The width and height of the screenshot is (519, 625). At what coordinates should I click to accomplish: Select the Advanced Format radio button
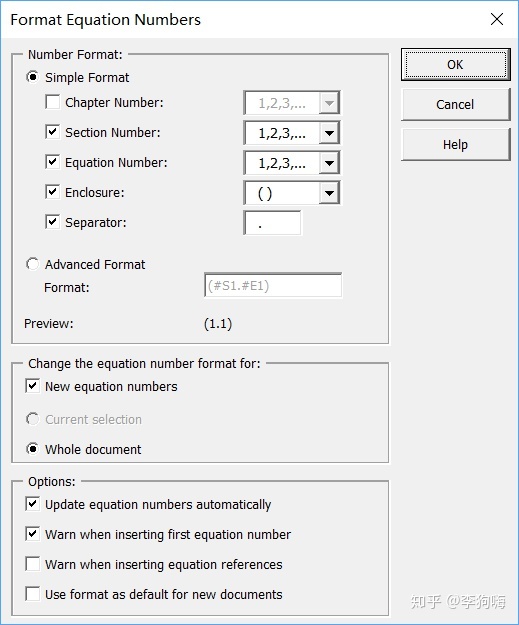point(33,264)
